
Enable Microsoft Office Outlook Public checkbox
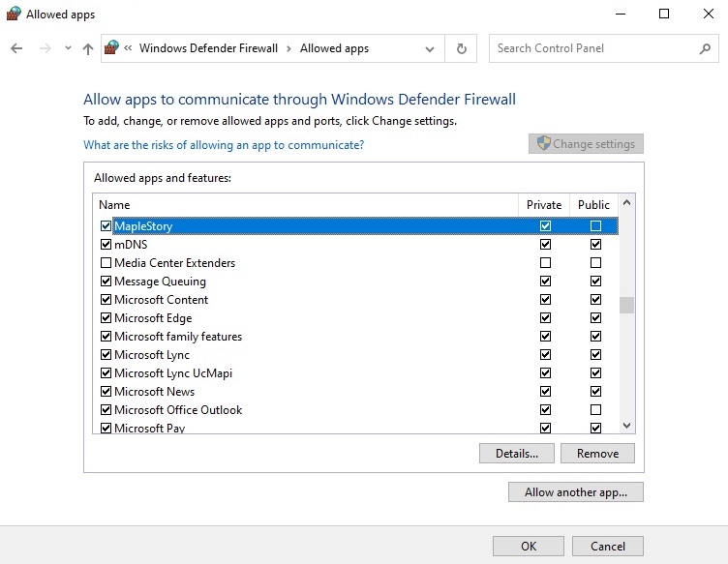tap(595, 410)
